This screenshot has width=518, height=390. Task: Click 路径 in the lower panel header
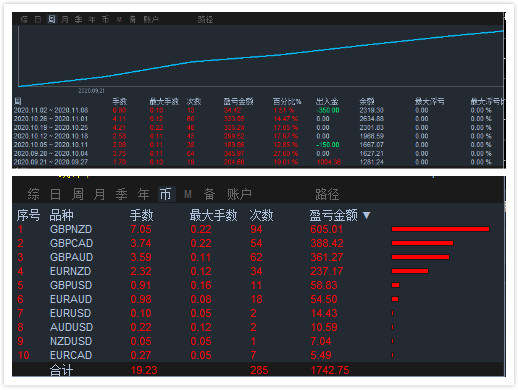pos(327,194)
